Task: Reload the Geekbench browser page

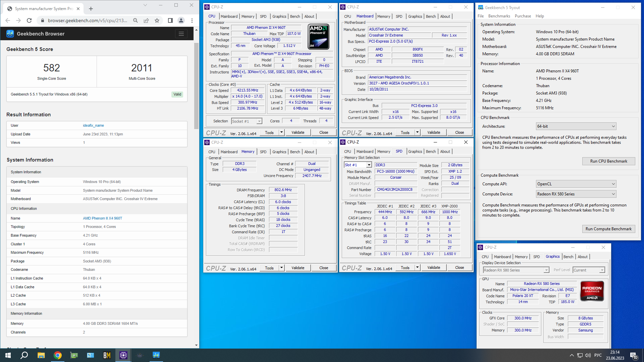Action: 29,20
